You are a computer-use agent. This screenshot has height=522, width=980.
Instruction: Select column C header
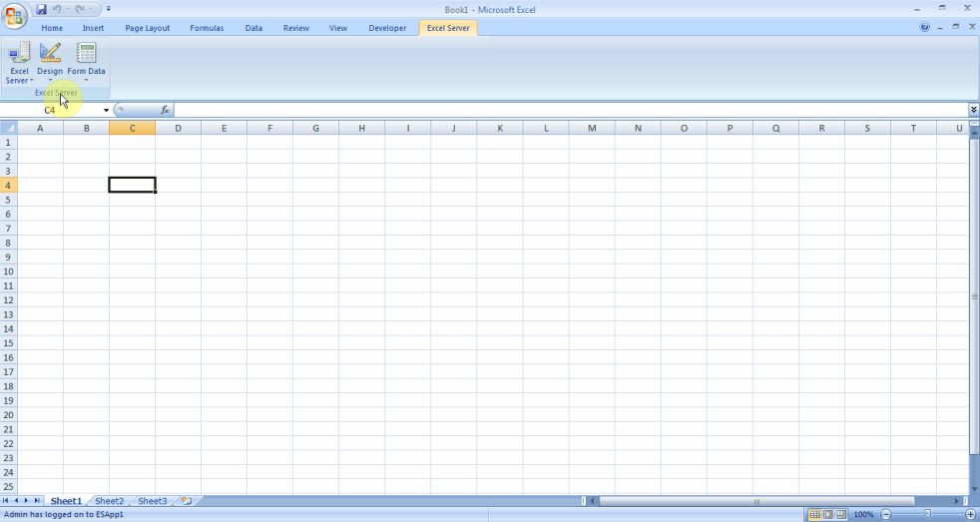(133, 128)
